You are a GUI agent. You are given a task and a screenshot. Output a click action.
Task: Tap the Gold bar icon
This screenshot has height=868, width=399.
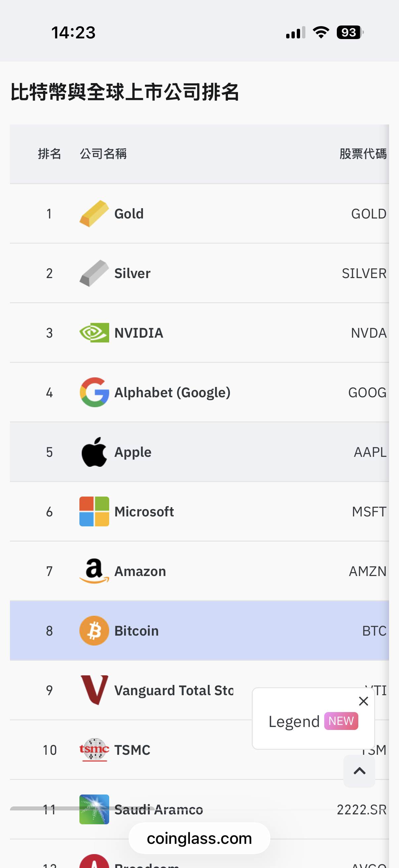coord(94,214)
